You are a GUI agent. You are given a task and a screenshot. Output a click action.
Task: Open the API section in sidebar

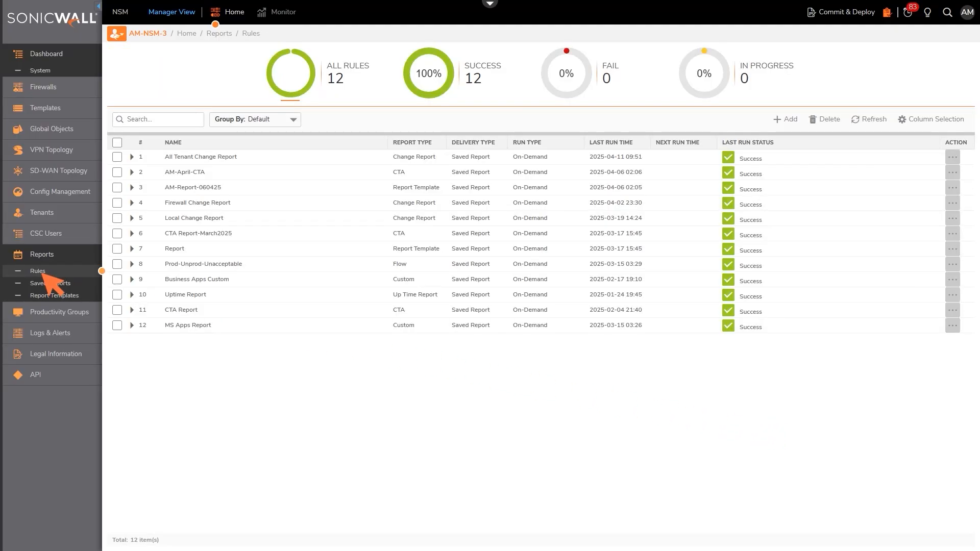pyautogui.click(x=35, y=374)
